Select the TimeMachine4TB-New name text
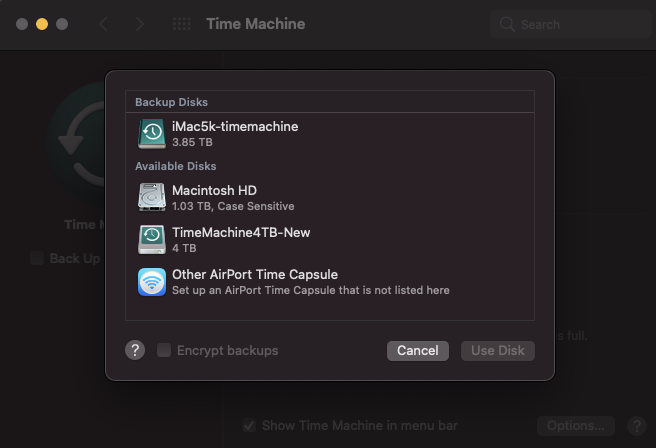The width and height of the screenshot is (656, 448). click(241, 233)
